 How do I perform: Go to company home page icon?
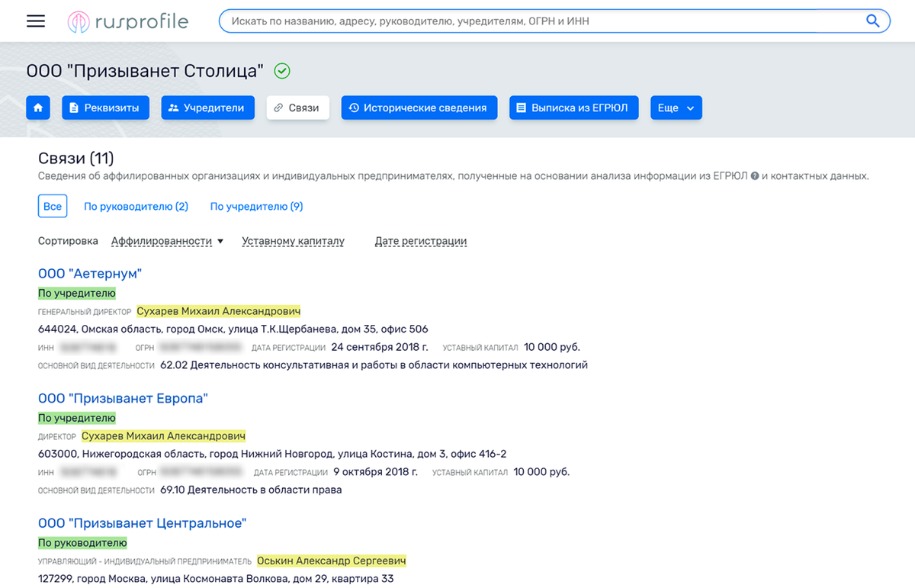pyautogui.click(x=38, y=108)
